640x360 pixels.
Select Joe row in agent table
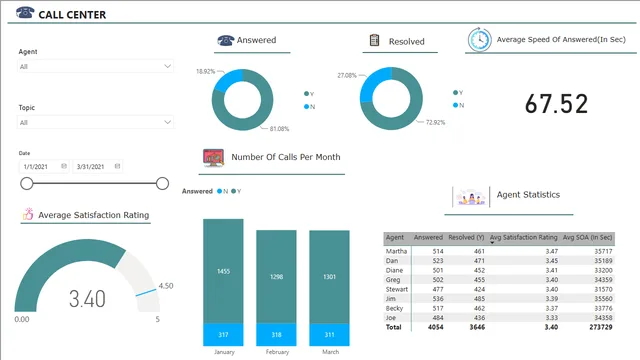click(x=499, y=318)
